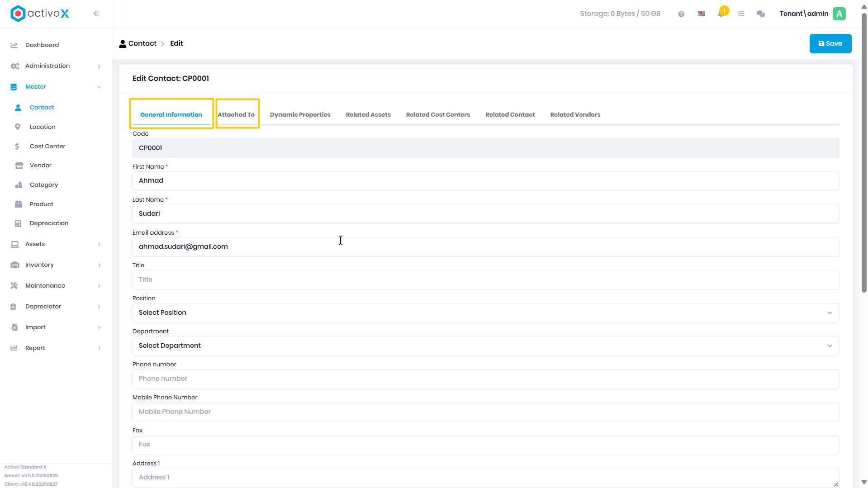Click the Last Name field containing Sudari
This screenshot has width=868, height=488.
[x=485, y=214]
